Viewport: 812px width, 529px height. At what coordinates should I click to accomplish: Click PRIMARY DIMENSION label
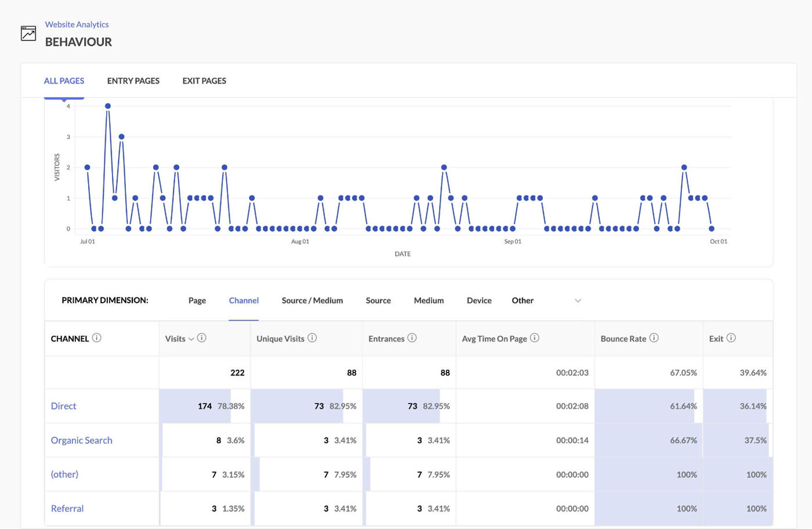pyautogui.click(x=105, y=300)
